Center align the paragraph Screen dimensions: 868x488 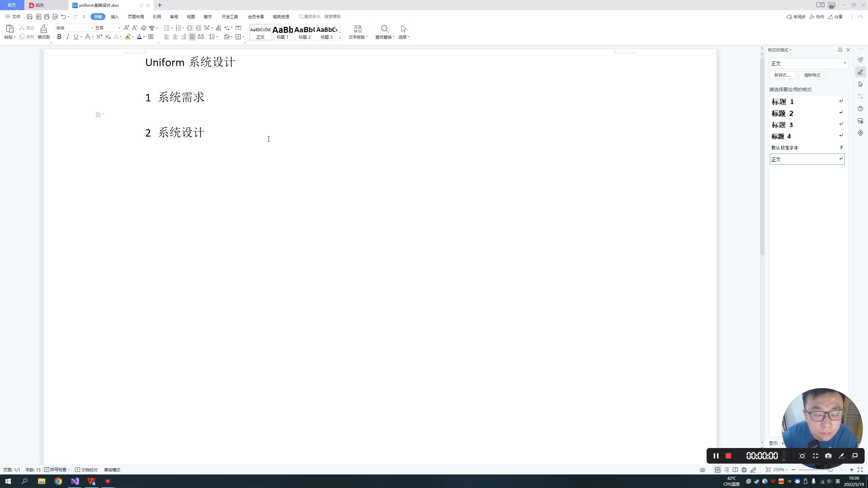click(175, 37)
